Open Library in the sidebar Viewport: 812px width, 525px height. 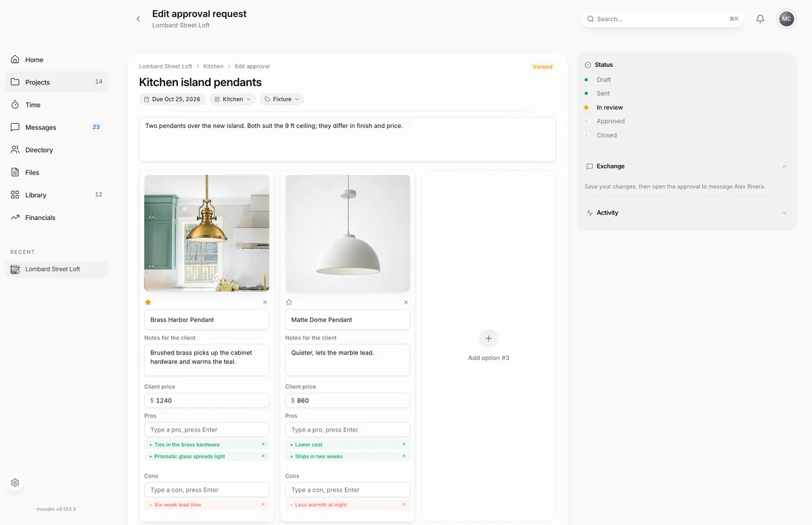[x=56, y=195]
